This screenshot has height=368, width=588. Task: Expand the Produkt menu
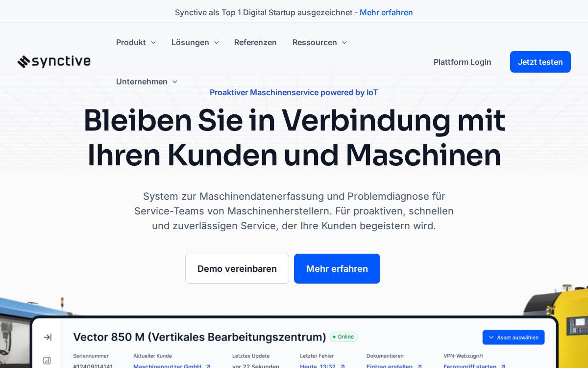click(x=136, y=42)
